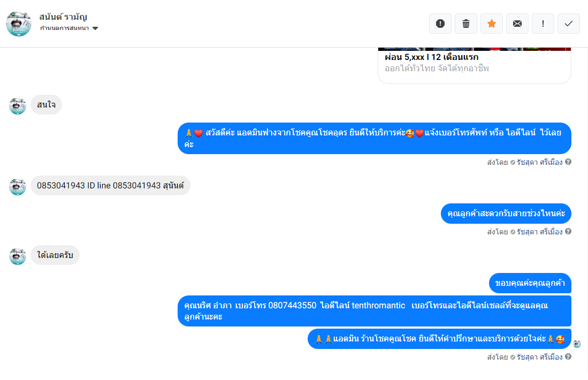Mark conversation done with checkmark icon
Viewport: 588px width, 380px height.
coord(569,24)
